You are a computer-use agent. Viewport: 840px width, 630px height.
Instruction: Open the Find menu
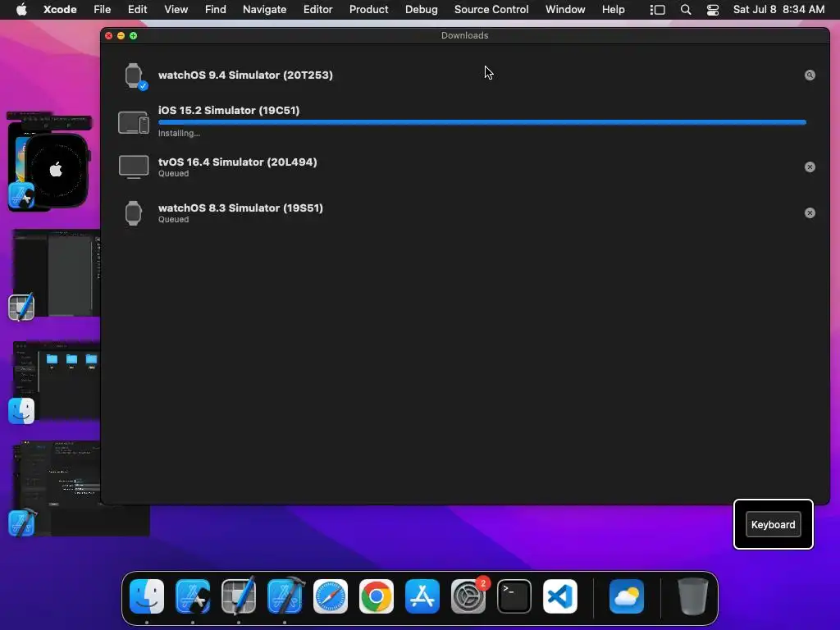click(x=216, y=10)
